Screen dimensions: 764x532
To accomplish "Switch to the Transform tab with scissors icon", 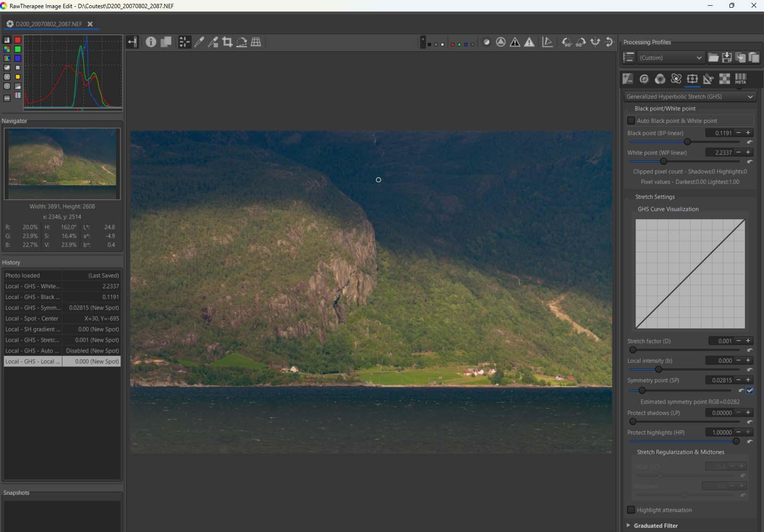I will click(x=708, y=79).
